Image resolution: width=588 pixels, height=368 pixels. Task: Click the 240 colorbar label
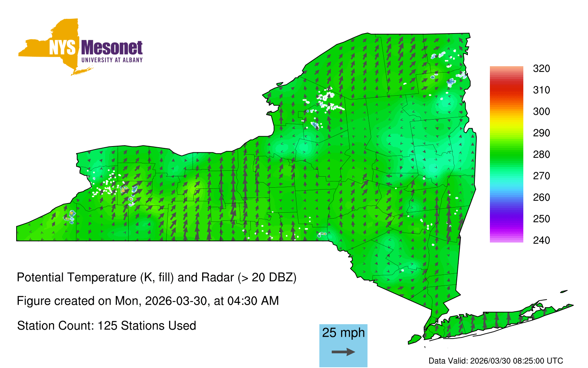541,240
